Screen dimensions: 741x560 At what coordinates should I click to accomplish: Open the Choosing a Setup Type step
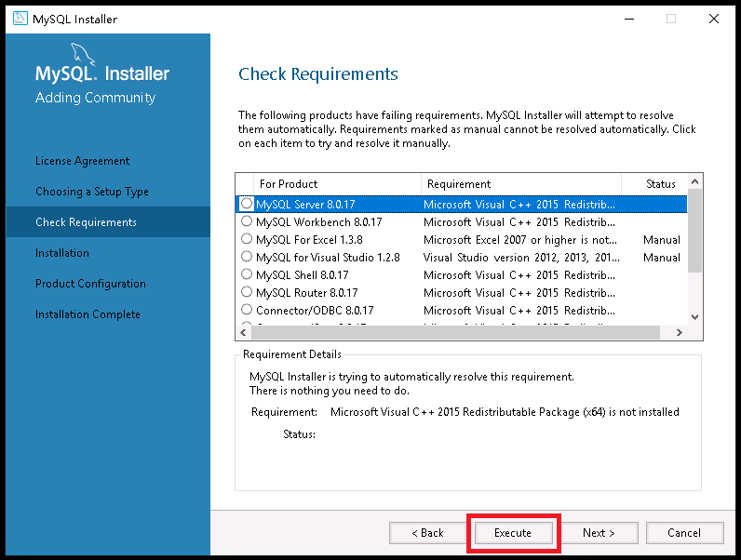(x=92, y=192)
